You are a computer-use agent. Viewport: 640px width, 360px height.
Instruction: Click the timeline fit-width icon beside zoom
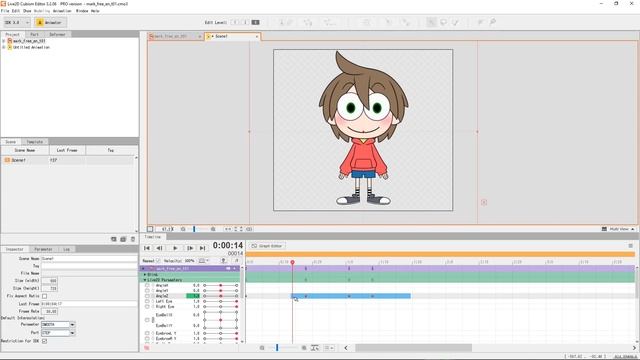click(x=315, y=348)
